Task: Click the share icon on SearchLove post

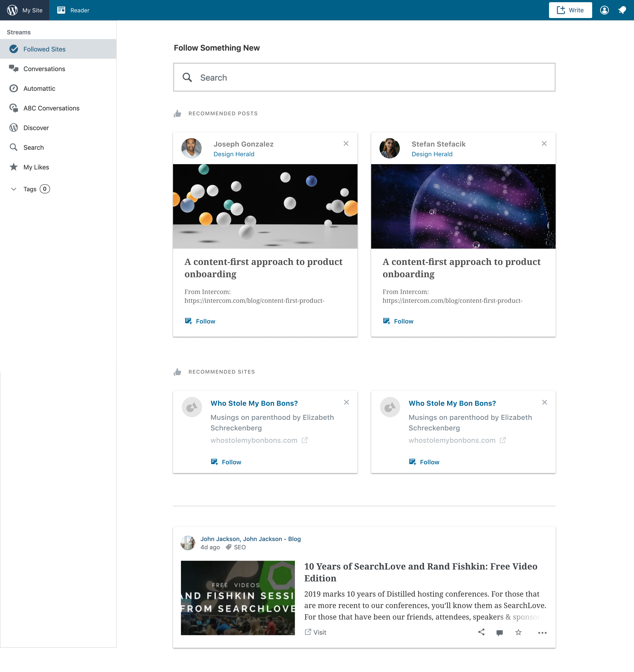Action: (x=481, y=632)
